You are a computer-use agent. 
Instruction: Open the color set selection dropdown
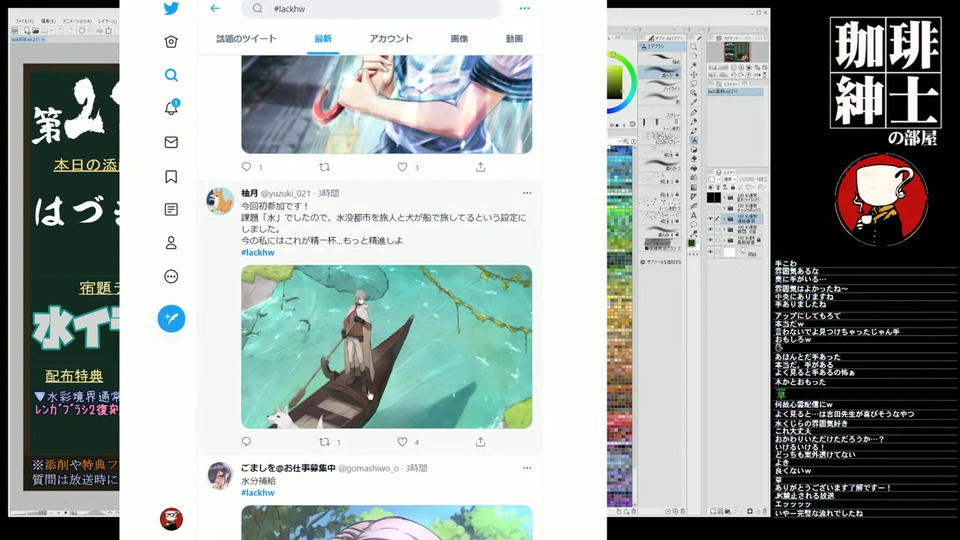pyautogui.click(x=621, y=141)
